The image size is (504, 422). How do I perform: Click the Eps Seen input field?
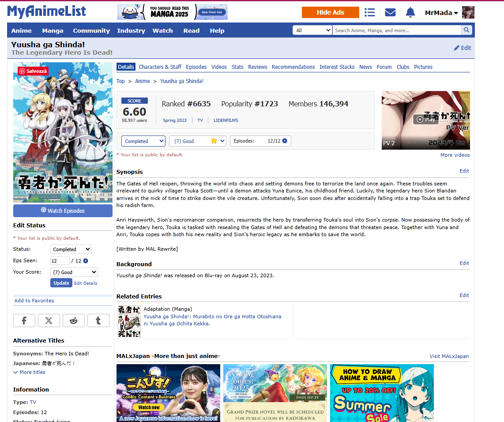60,260
